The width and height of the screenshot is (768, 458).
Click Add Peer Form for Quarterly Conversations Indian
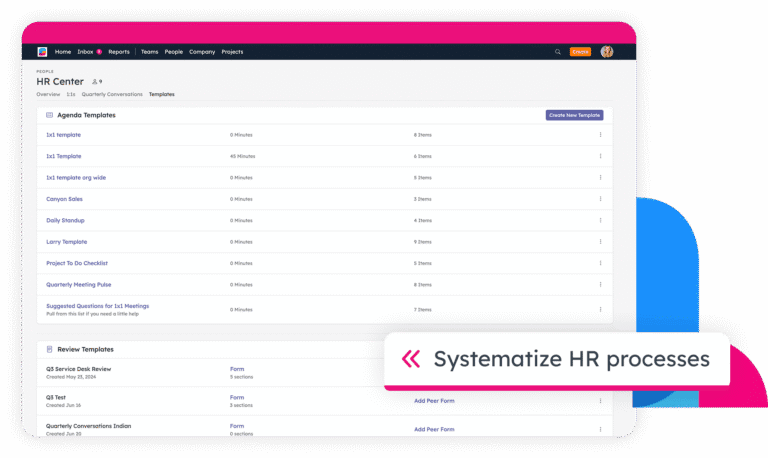tap(434, 429)
